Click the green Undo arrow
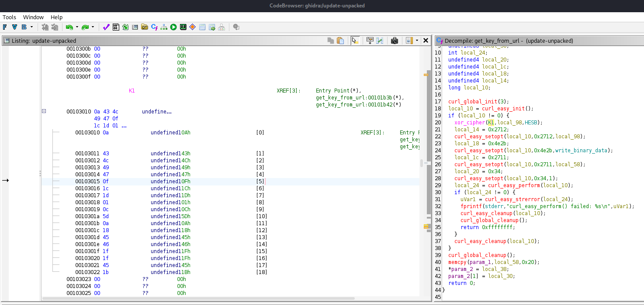 pos(69,27)
